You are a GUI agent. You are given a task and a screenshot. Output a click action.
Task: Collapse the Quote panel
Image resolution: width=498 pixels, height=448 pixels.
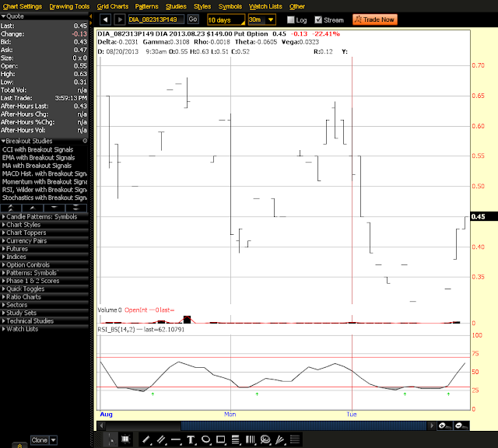3,16
